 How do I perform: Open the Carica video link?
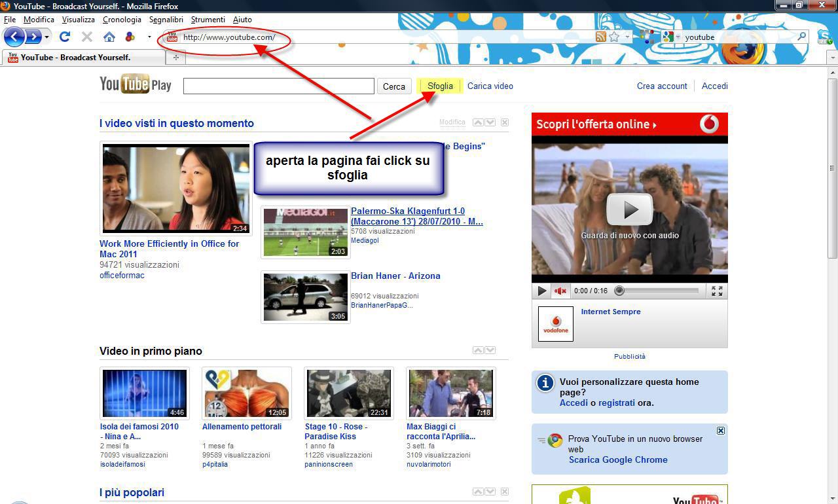coord(490,86)
